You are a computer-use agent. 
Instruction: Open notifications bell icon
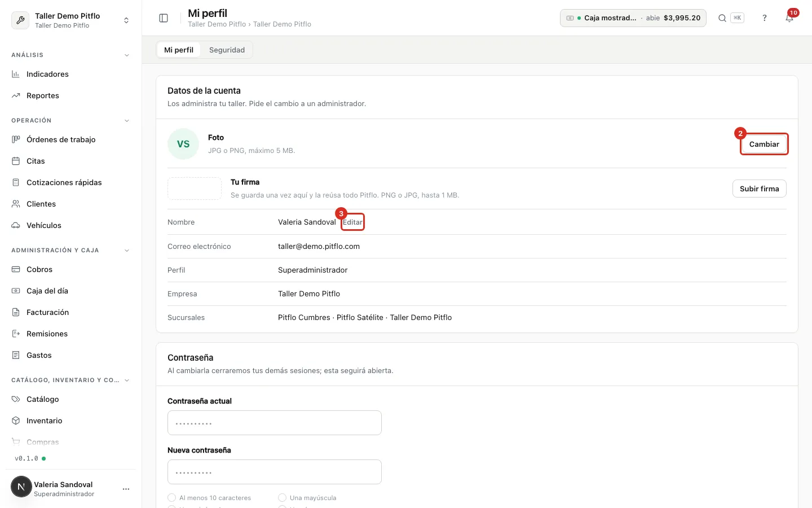coord(789,18)
